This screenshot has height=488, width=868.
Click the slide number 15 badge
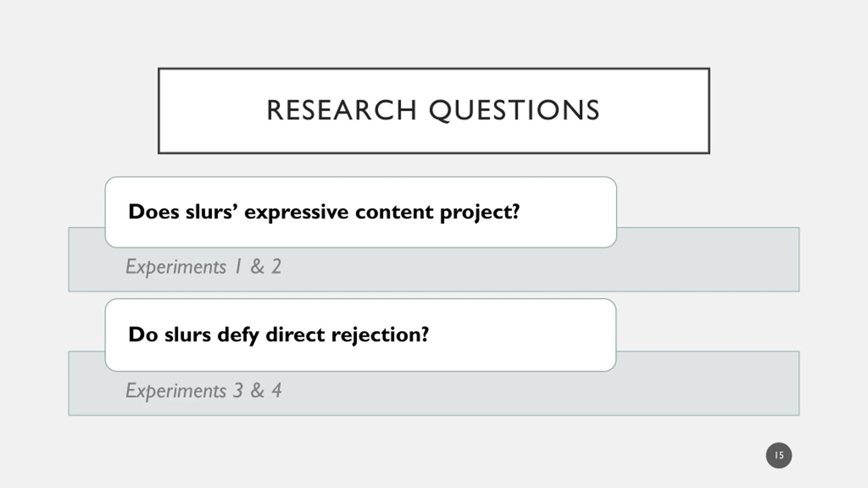(x=779, y=455)
